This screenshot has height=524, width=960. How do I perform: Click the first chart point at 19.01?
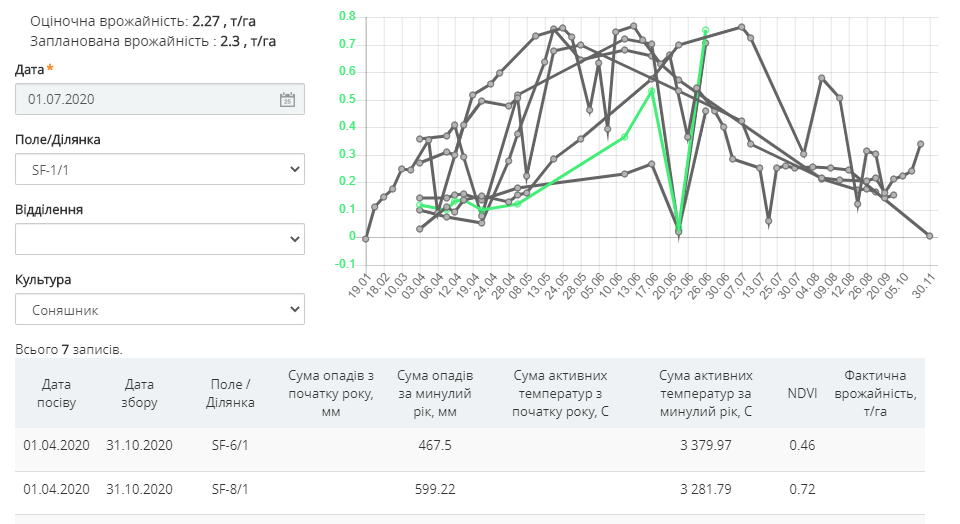[366, 239]
